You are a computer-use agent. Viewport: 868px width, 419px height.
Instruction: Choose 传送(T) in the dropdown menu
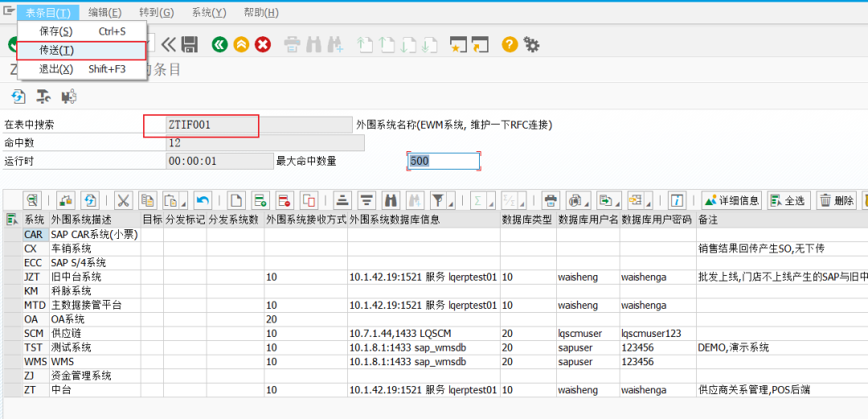click(81, 51)
